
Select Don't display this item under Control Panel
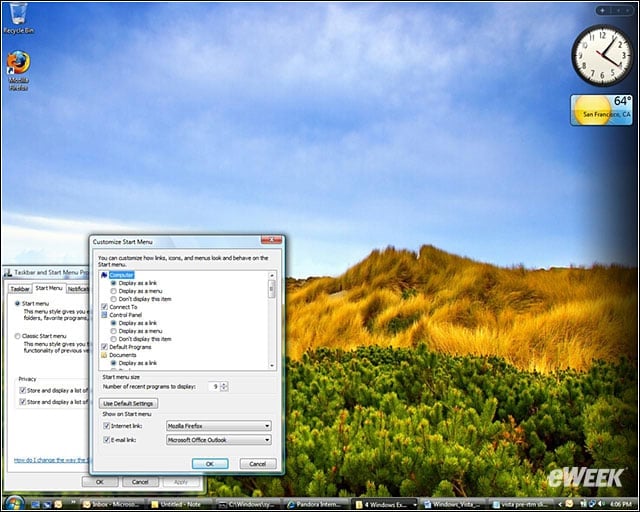(x=114, y=339)
